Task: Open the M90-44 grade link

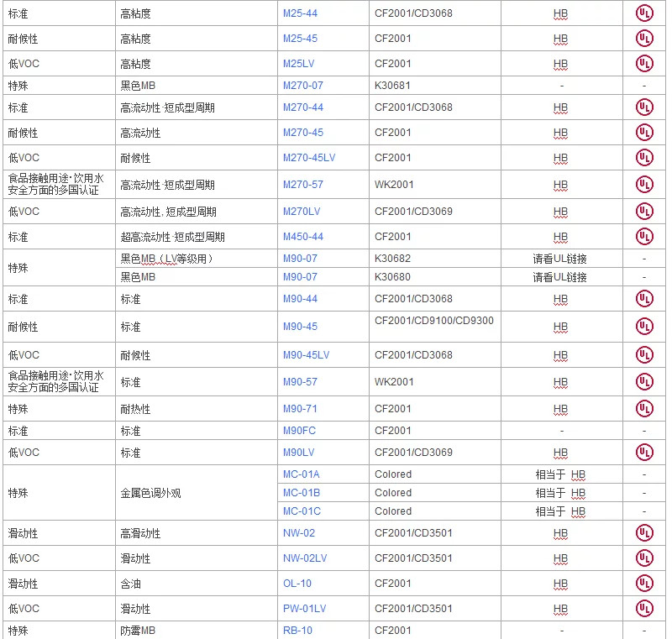Action: [300, 299]
